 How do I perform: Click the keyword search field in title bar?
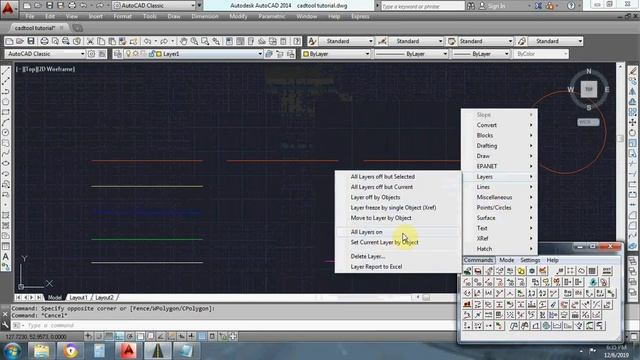[x=422, y=6]
